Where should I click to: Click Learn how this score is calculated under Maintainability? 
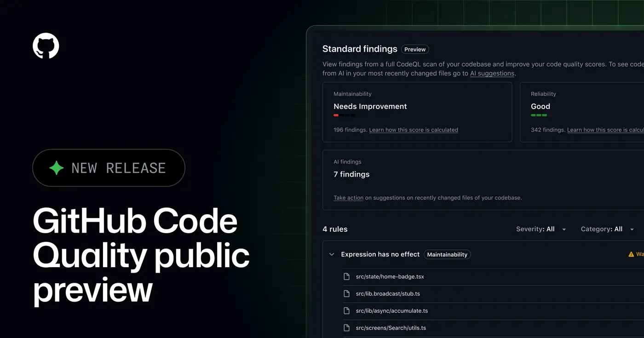coord(413,130)
